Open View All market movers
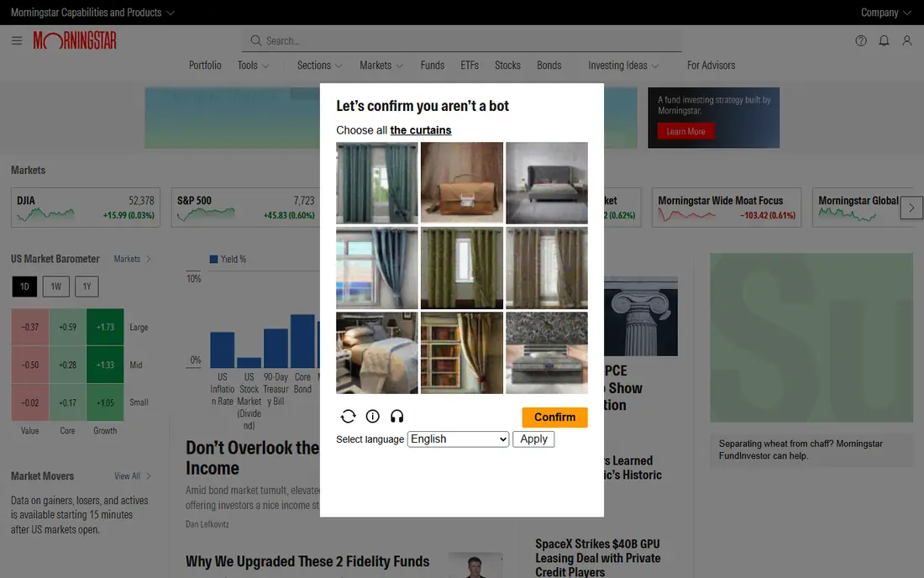 [133, 476]
